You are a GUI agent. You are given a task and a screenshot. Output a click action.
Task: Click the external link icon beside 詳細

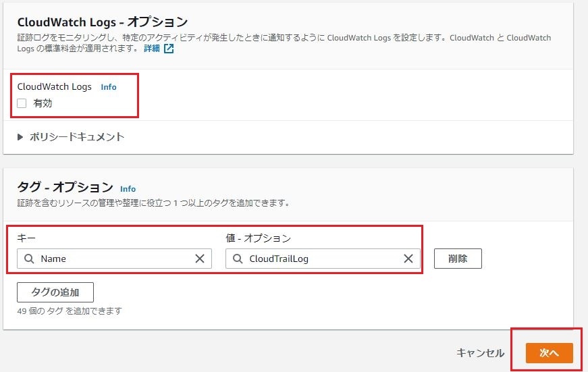pos(169,49)
